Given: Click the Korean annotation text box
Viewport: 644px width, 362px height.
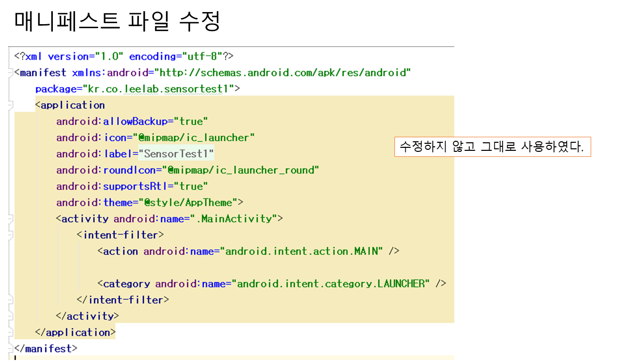Looking at the screenshot, I should (x=492, y=147).
